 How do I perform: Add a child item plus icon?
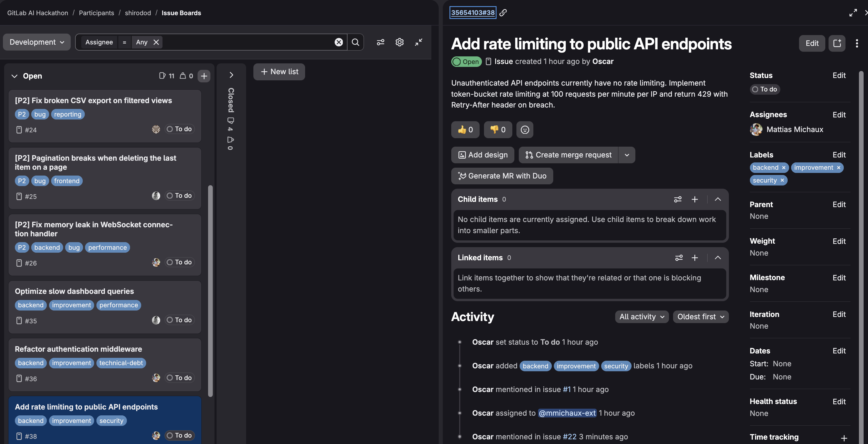click(694, 200)
